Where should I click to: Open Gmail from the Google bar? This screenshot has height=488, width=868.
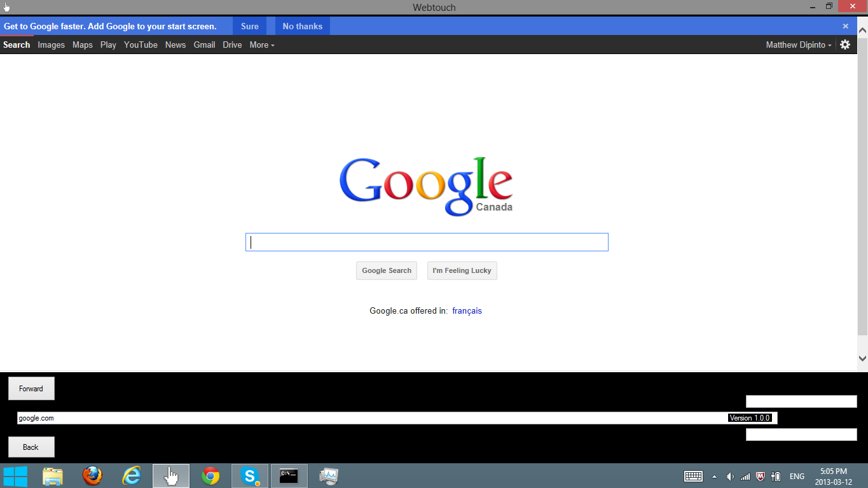point(204,45)
